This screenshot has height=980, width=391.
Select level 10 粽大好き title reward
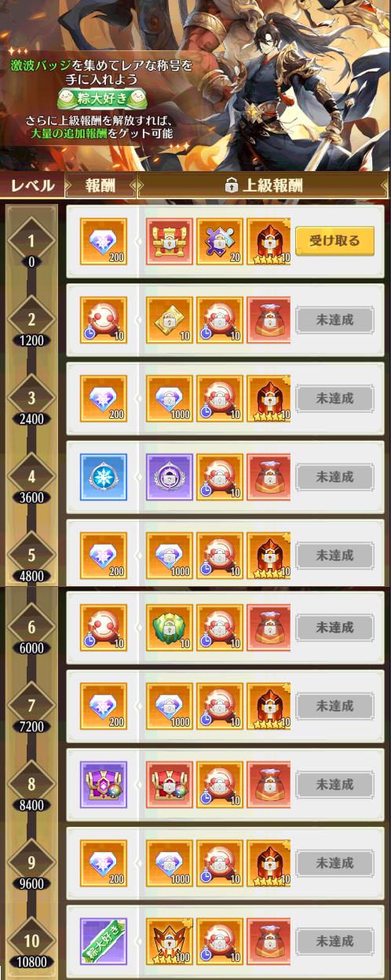pyautogui.click(x=104, y=941)
